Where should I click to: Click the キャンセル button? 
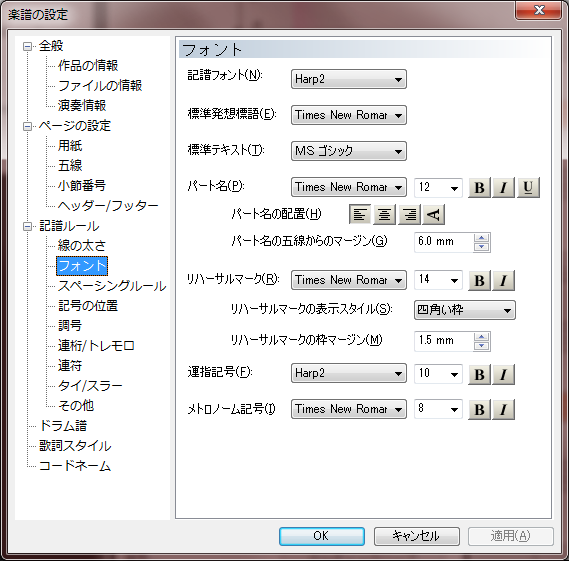tap(417, 536)
